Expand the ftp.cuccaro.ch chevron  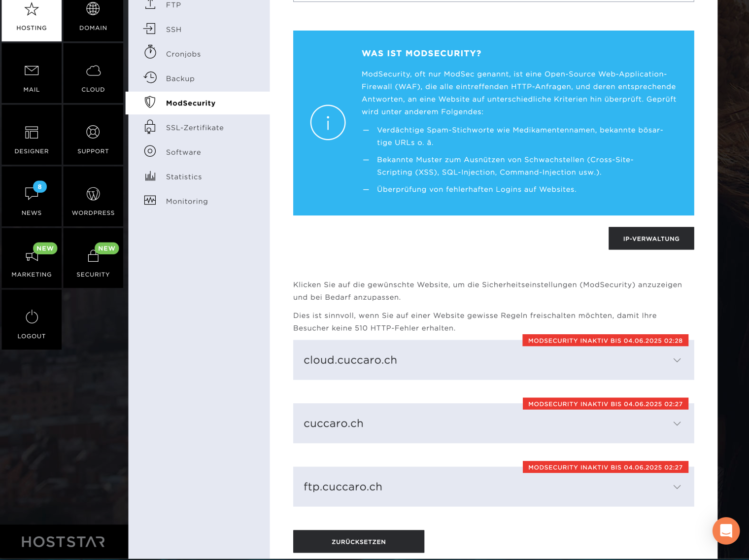pos(677,487)
